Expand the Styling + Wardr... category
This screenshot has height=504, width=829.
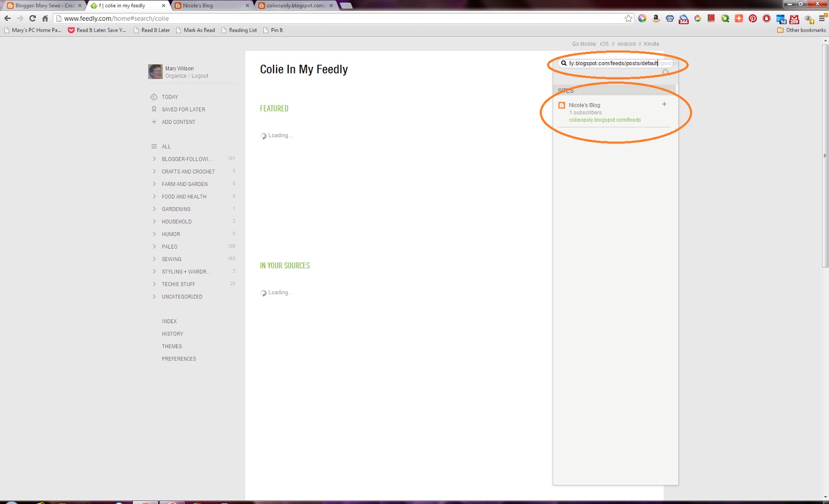point(154,271)
